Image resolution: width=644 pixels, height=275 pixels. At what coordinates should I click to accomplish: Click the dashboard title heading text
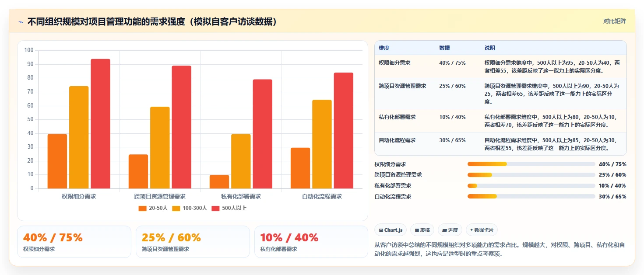tap(152, 22)
